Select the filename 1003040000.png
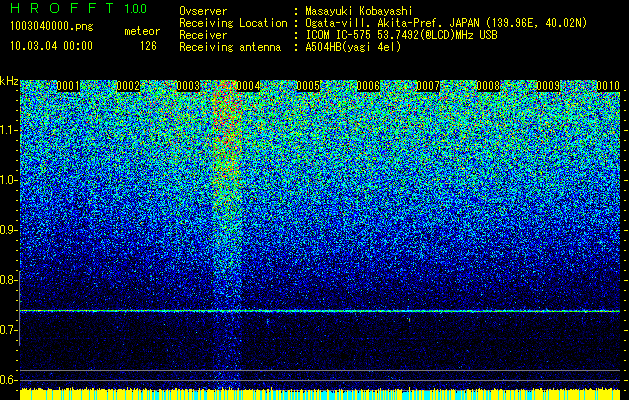The image size is (629, 400). (51, 26)
